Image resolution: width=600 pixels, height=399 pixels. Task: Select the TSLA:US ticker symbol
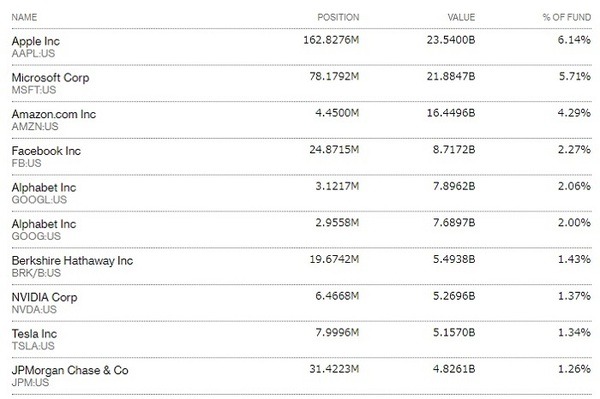(x=33, y=346)
